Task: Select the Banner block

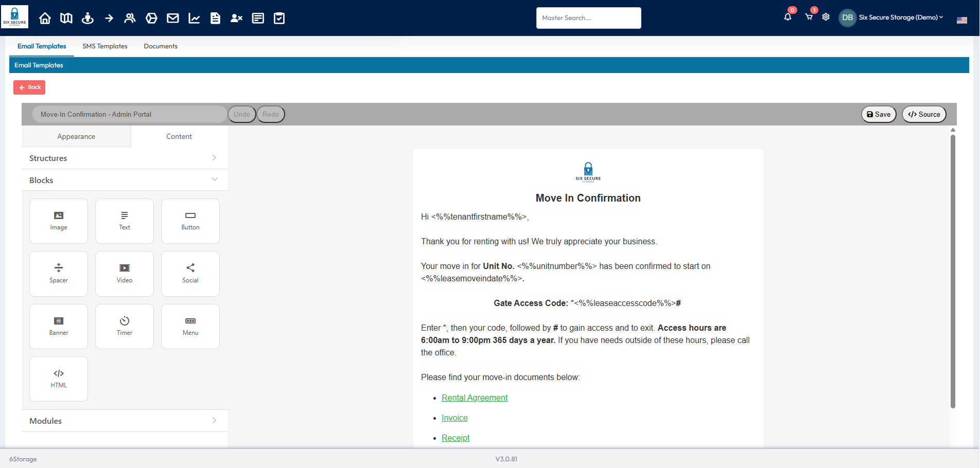Action: 59,327
